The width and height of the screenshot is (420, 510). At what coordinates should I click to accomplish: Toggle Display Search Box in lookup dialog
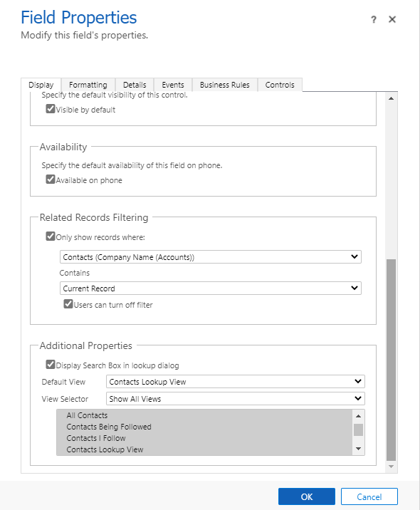[51, 364]
